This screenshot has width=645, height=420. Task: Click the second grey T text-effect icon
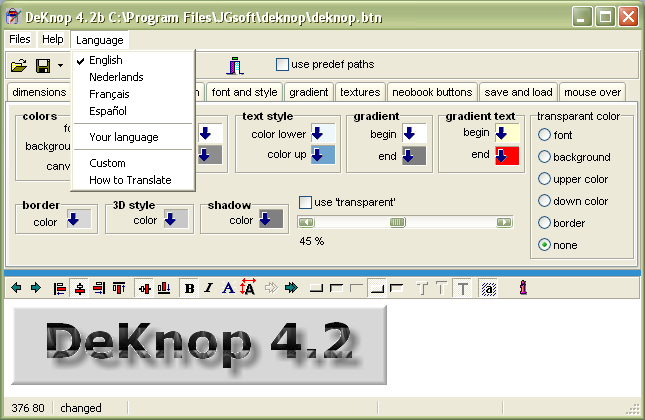(441, 288)
